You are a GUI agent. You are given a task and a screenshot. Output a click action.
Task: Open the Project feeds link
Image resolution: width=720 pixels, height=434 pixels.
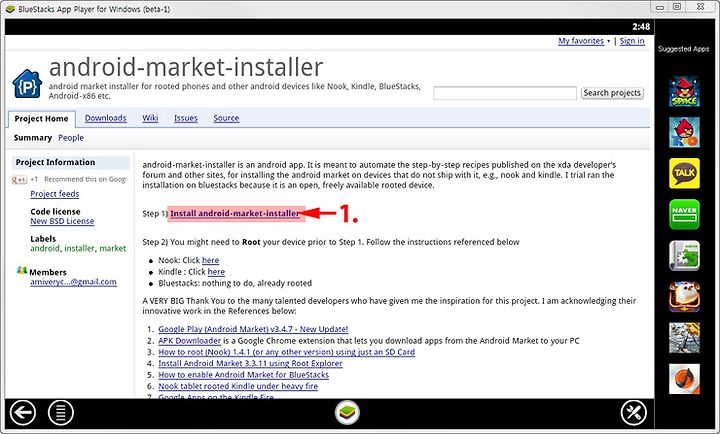tap(55, 194)
